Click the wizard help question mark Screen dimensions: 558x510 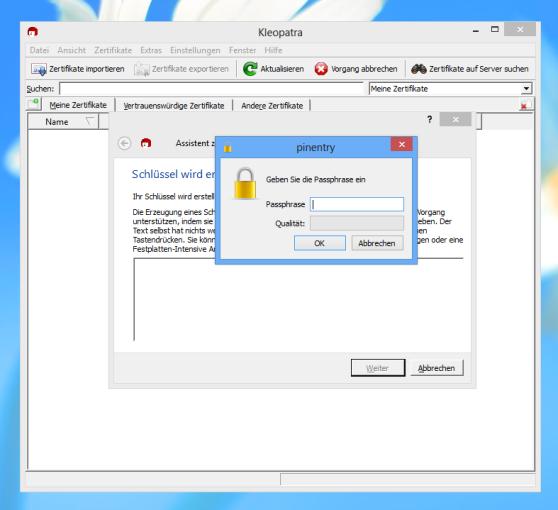pyautogui.click(x=430, y=120)
